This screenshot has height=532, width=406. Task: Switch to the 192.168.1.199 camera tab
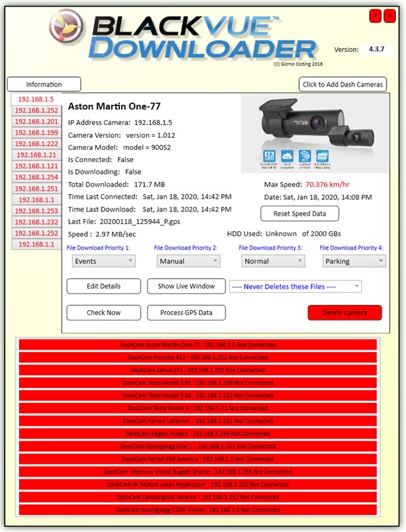point(37,132)
